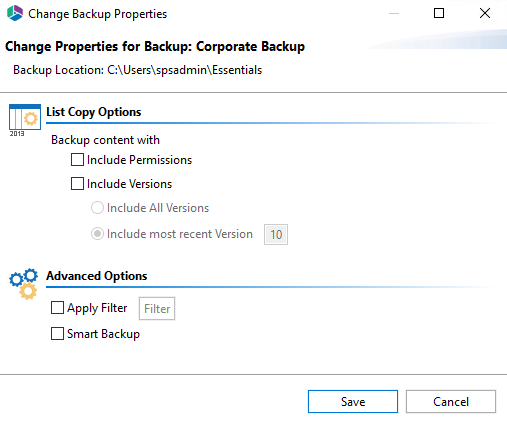Check the Apply Filter checkbox
Image resolution: width=507 pixels, height=426 pixels.
pos(57,308)
